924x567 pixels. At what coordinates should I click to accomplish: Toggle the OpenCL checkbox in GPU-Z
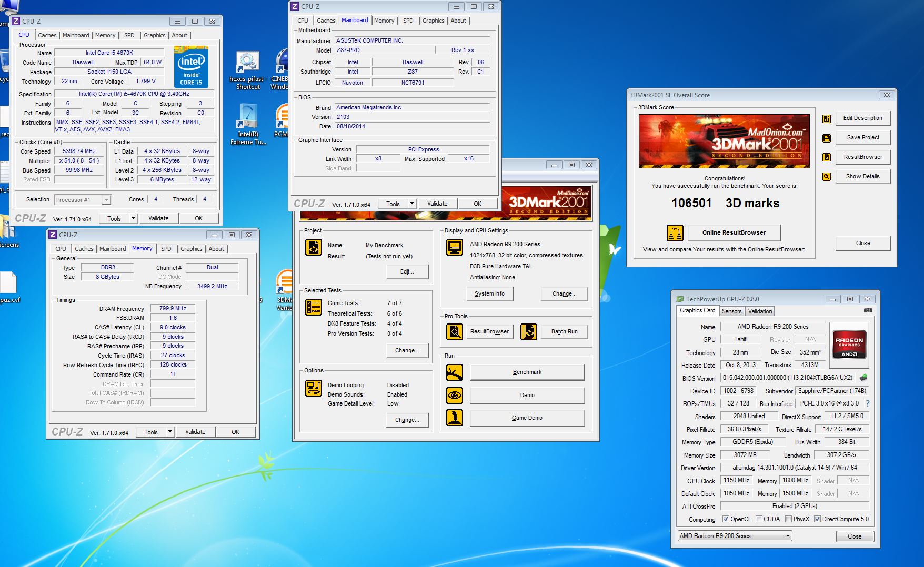[726, 519]
